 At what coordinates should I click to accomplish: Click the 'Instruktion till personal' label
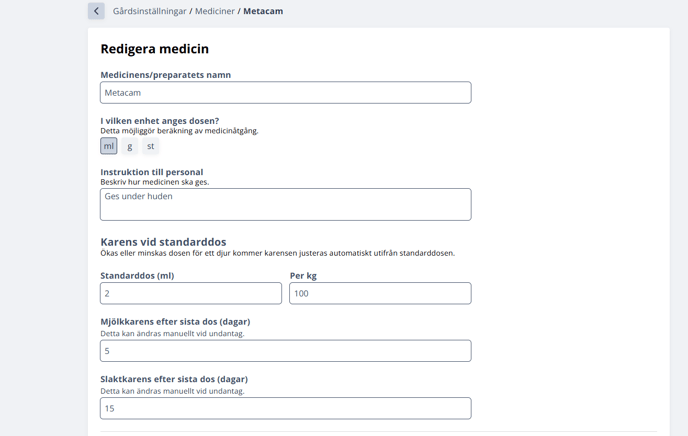tap(152, 172)
